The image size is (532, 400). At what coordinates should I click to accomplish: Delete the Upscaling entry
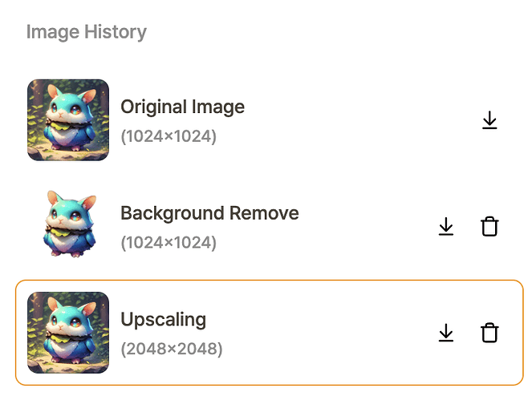(x=489, y=333)
